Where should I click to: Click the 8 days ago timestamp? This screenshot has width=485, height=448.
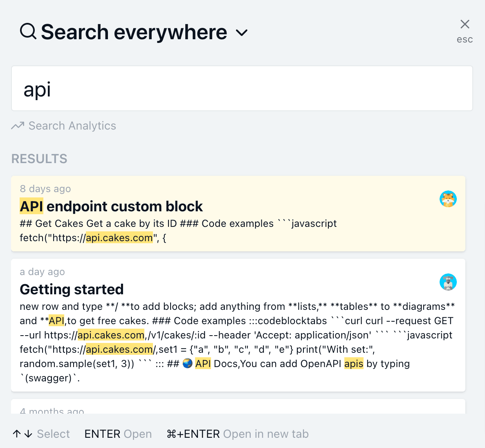(x=45, y=188)
